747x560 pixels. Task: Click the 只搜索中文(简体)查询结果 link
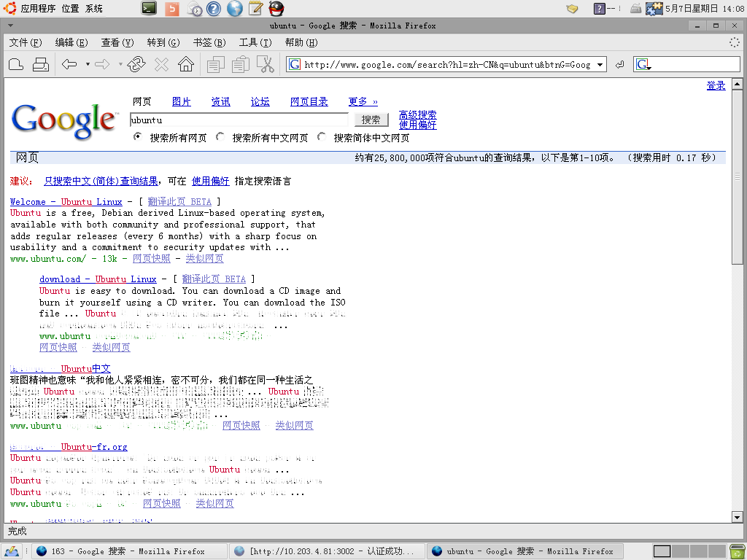101,182
